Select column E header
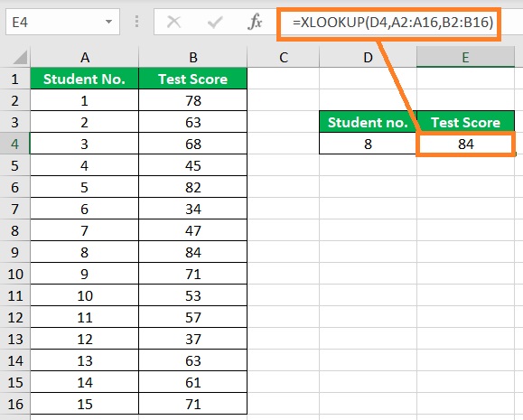 click(465, 58)
